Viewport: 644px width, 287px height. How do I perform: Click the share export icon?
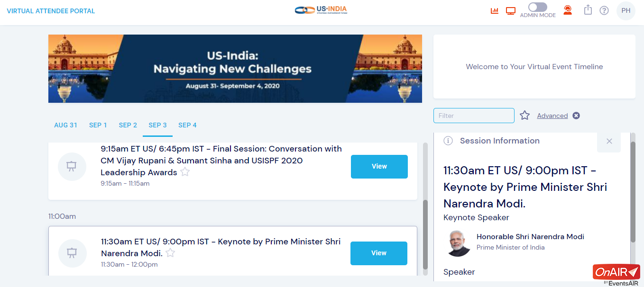[x=588, y=10]
